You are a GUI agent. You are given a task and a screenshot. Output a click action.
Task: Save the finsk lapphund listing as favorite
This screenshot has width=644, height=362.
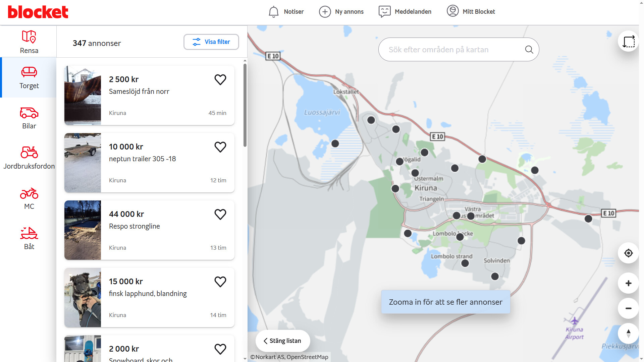click(x=220, y=282)
